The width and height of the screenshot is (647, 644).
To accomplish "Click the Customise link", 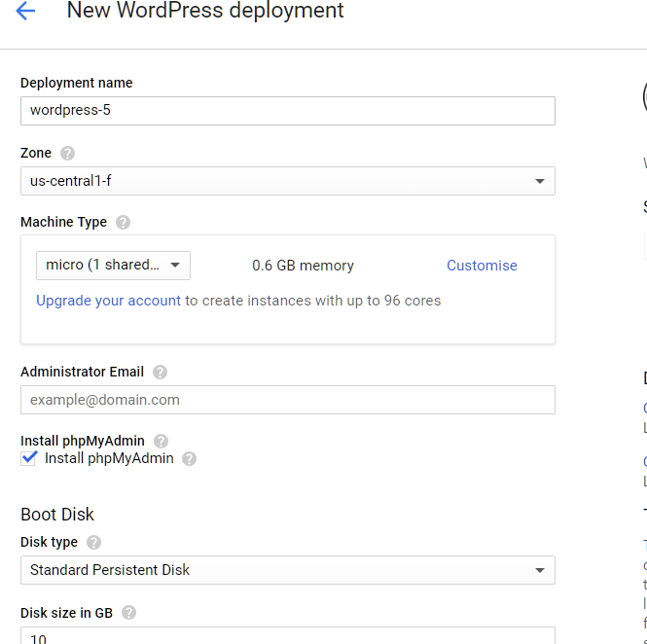I will [x=482, y=266].
